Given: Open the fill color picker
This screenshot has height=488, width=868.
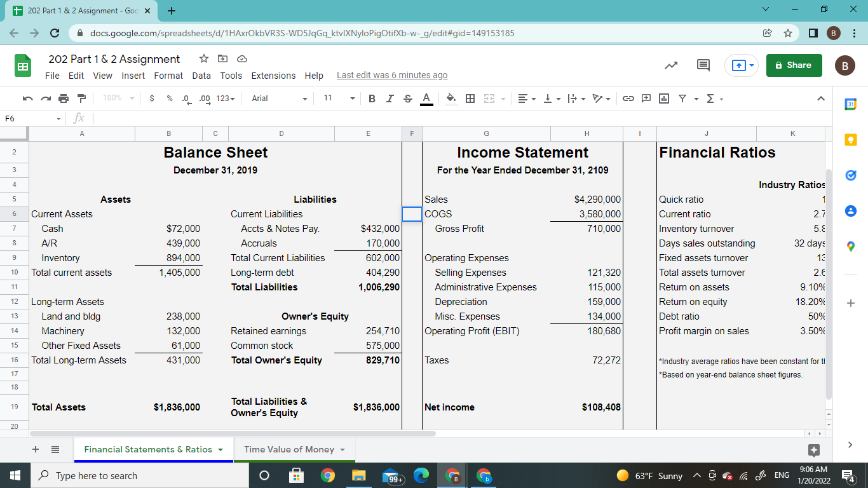Looking at the screenshot, I should (x=451, y=98).
